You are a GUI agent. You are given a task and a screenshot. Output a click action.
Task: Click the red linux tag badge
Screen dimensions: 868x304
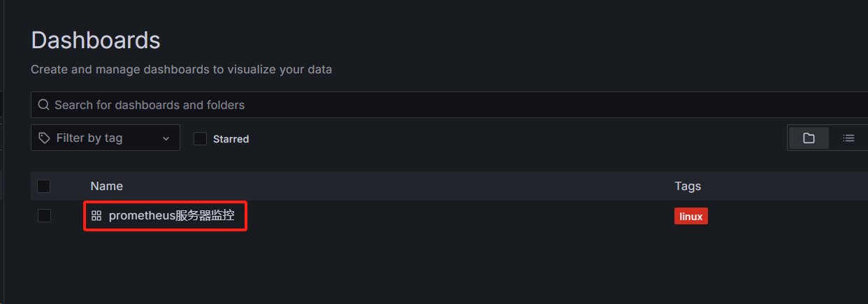(x=691, y=216)
